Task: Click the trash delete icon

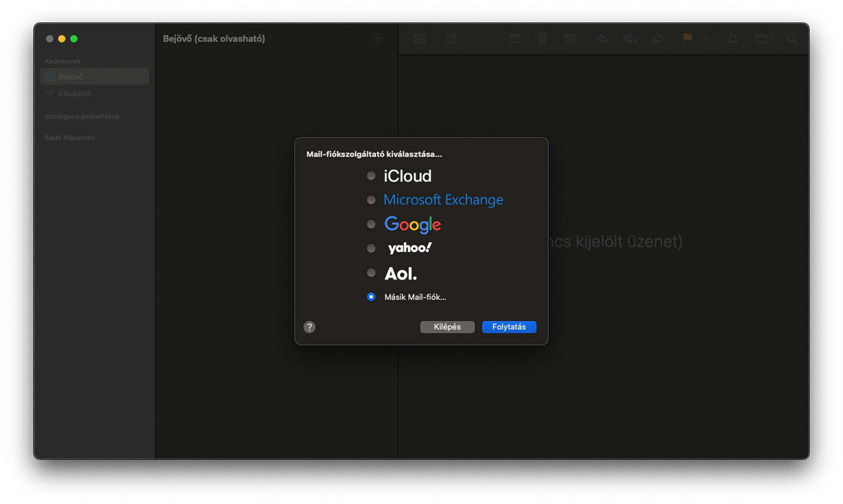Action: (x=542, y=39)
